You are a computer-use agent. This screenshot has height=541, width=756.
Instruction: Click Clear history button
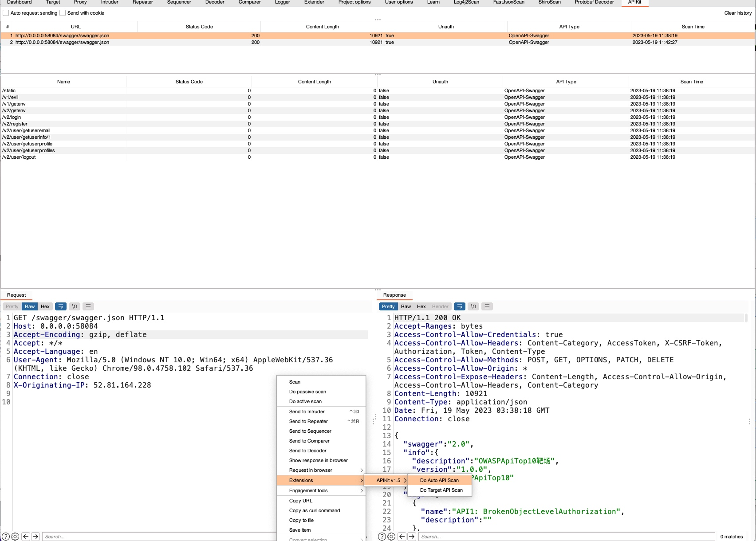point(738,13)
